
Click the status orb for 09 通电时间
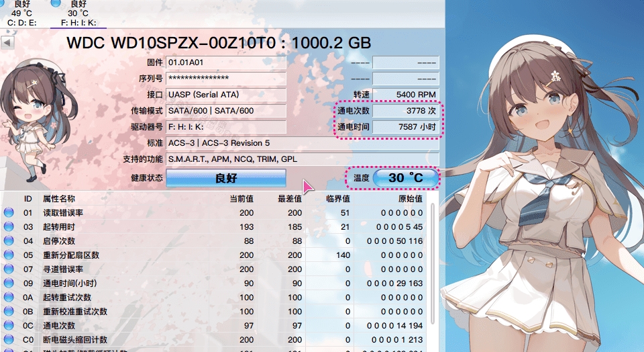pos(9,283)
